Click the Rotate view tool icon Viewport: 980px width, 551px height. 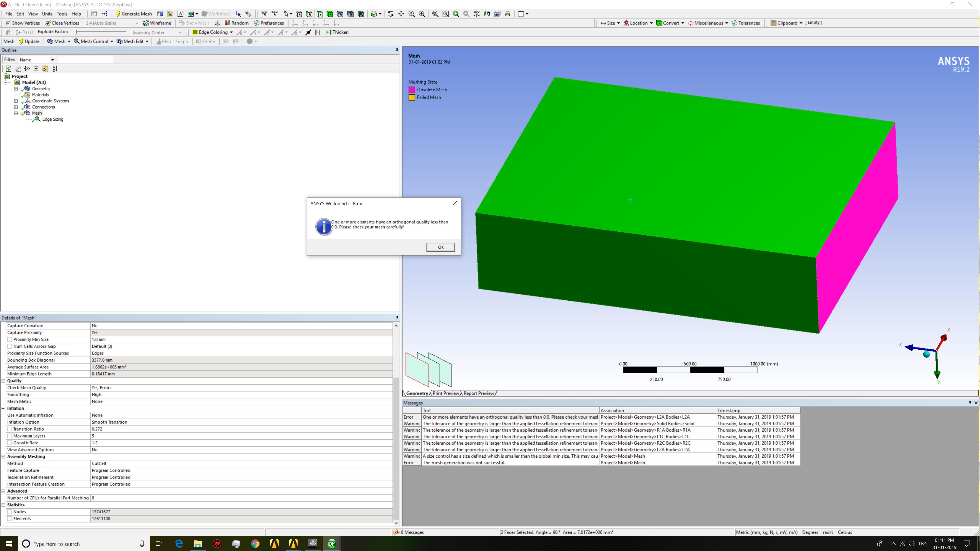[x=391, y=14]
